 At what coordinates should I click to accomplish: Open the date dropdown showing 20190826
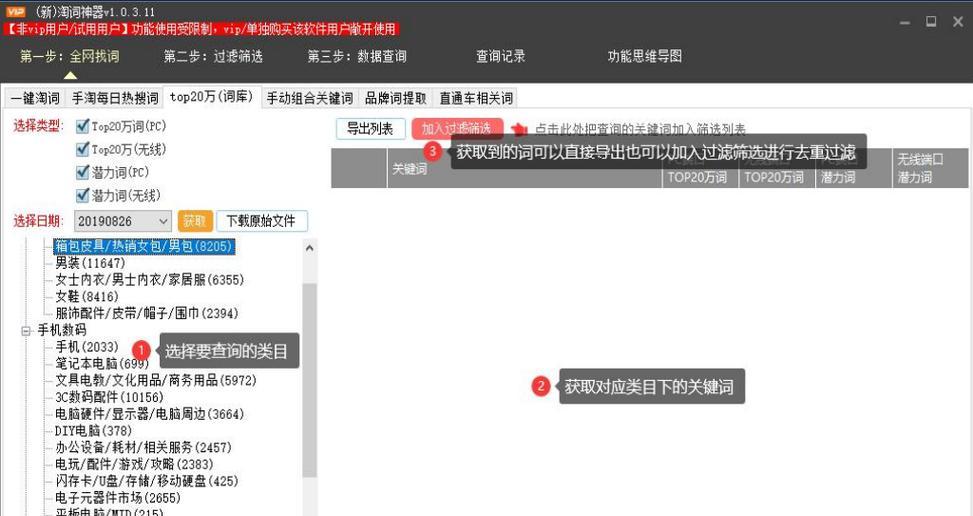pyautogui.click(x=123, y=221)
